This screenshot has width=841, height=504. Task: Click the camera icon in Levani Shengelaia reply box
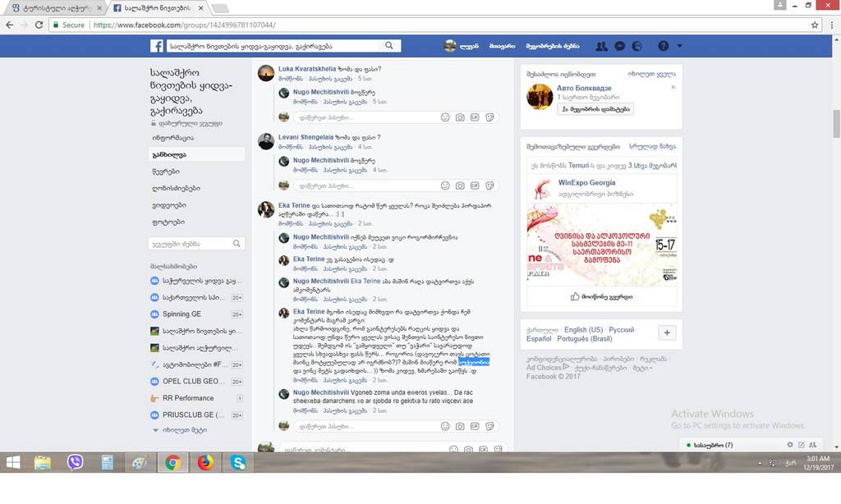[x=460, y=186]
